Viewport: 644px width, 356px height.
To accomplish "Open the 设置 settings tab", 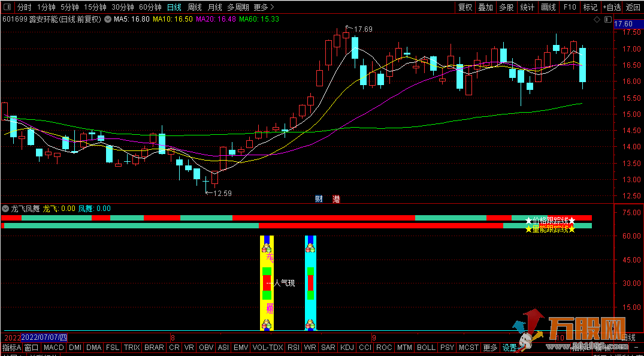I will [x=510, y=348].
